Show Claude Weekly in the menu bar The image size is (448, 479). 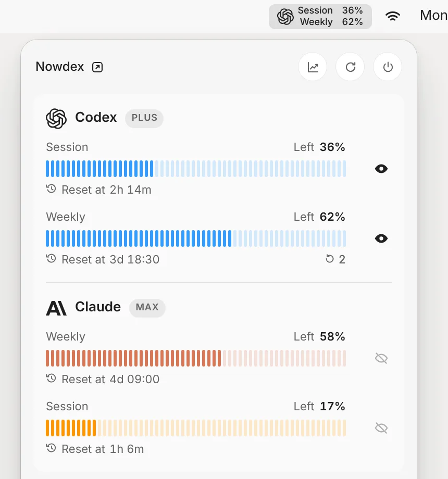[381, 358]
